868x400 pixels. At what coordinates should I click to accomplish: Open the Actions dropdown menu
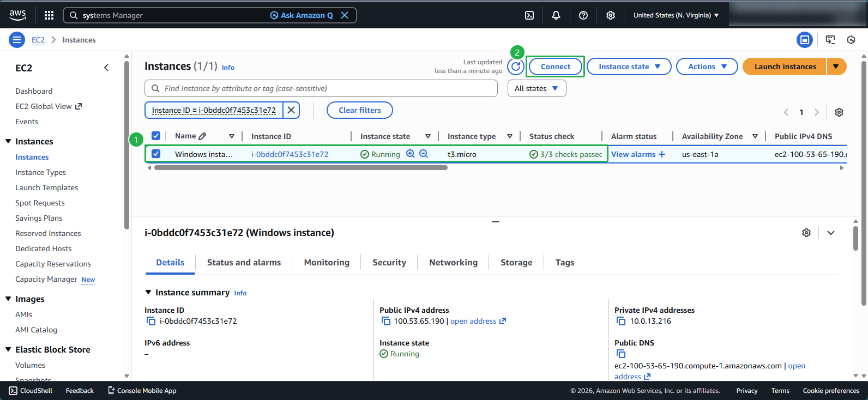[707, 66]
